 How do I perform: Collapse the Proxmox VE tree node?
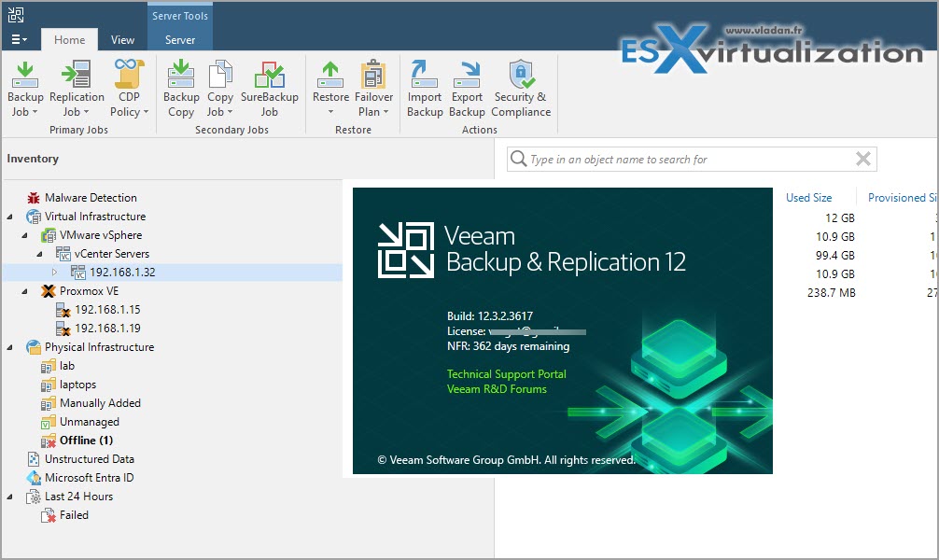point(25,292)
